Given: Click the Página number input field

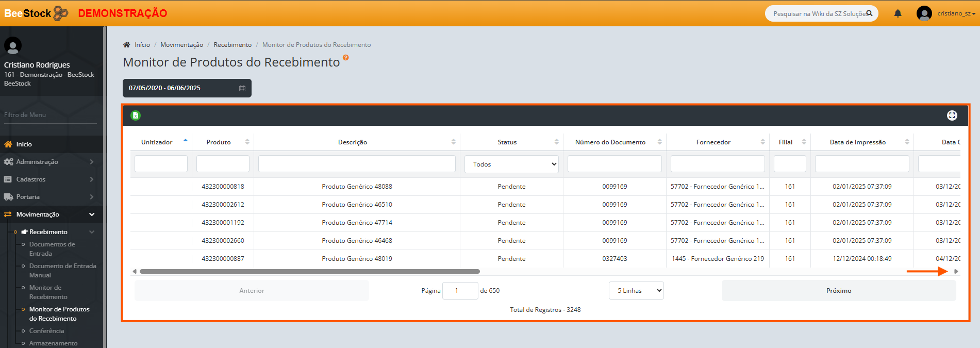Looking at the screenshot, I should point(460,291).
